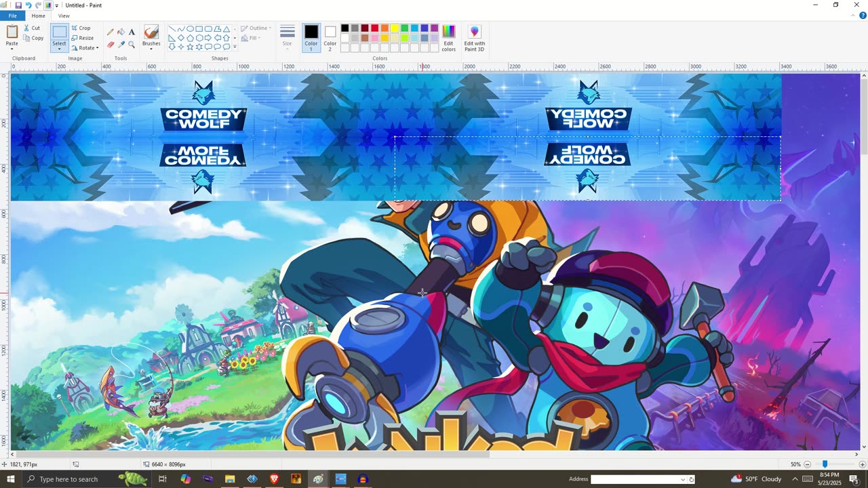Click the Save icon in quick access toolbar

pos(18,5)
